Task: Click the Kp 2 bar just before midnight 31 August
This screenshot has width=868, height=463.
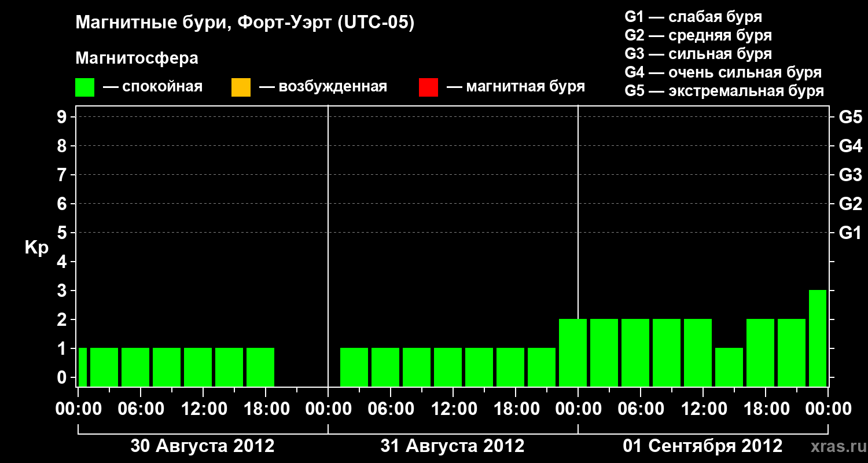Action: point(573,352)
